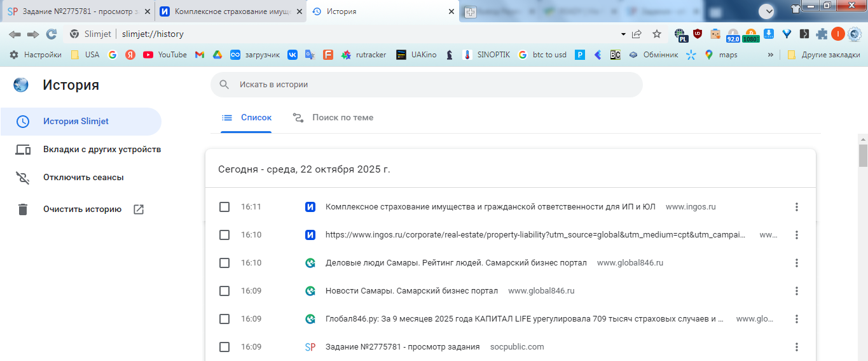
Task: Bookmark this page with the star icon
Action: coord(657,34)
